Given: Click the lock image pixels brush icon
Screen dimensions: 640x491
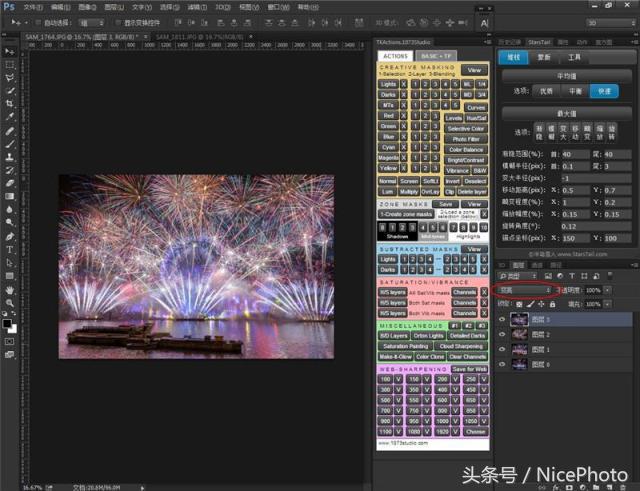Looking at the screenshot, I should click(530, 304).
